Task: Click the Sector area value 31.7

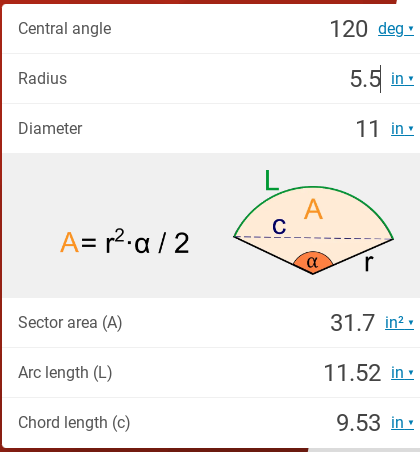Action: point(352,323)
